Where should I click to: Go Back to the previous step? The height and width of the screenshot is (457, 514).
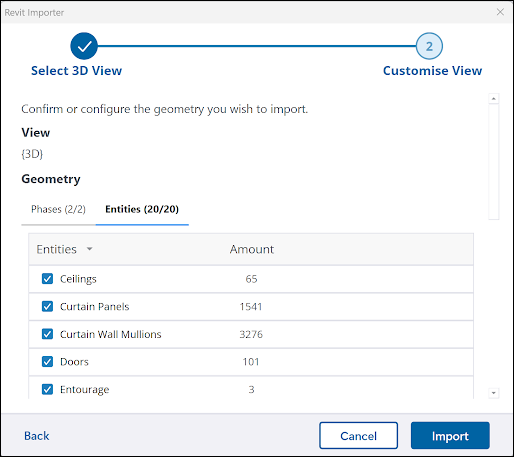37,436
